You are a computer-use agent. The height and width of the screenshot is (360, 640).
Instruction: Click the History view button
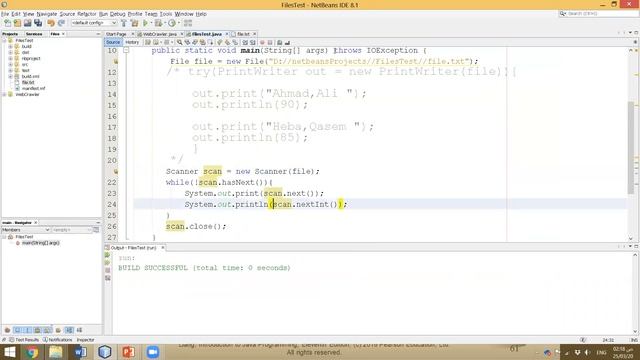(132, 42)
